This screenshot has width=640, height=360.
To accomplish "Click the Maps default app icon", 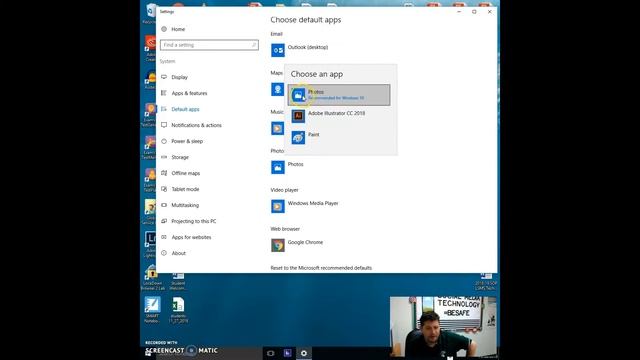I will (x=278, y=89).
